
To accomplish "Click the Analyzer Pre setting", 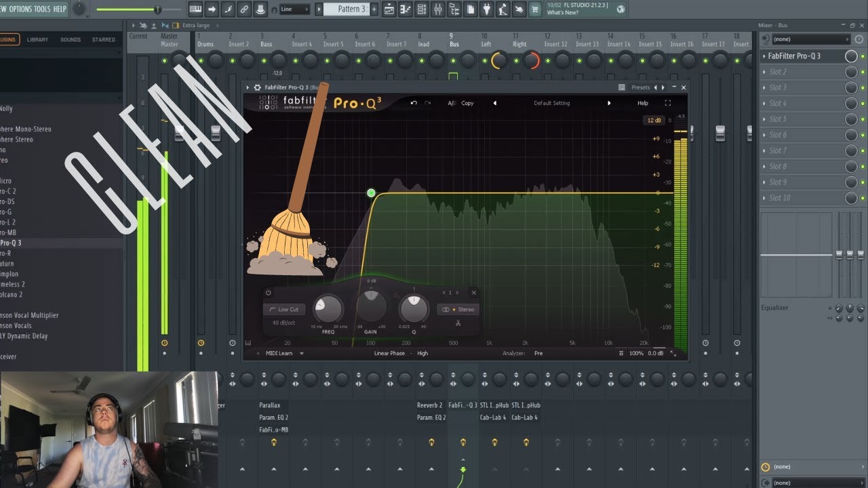I will click(x=538, y=353).
